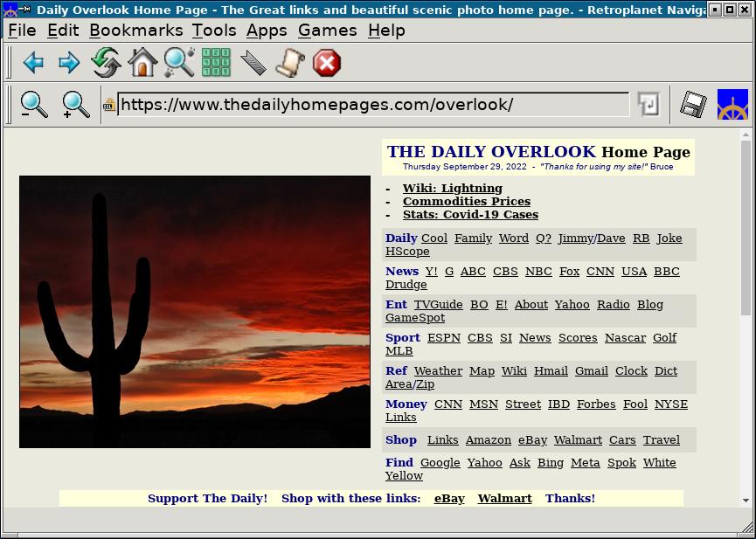Open the BBC news link
Viewport: 756px width, 539px height.
[x=666, y=272]
